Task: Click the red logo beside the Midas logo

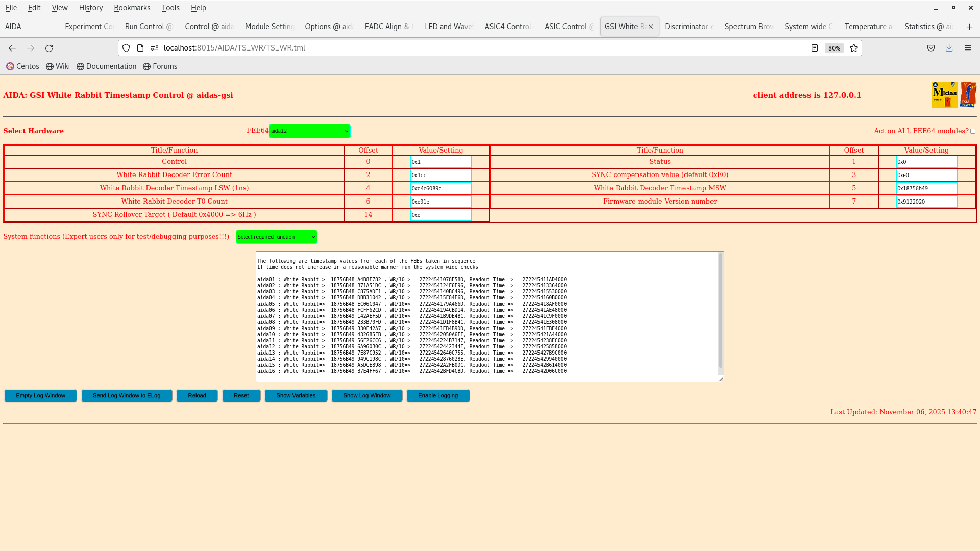Action: 968,94
